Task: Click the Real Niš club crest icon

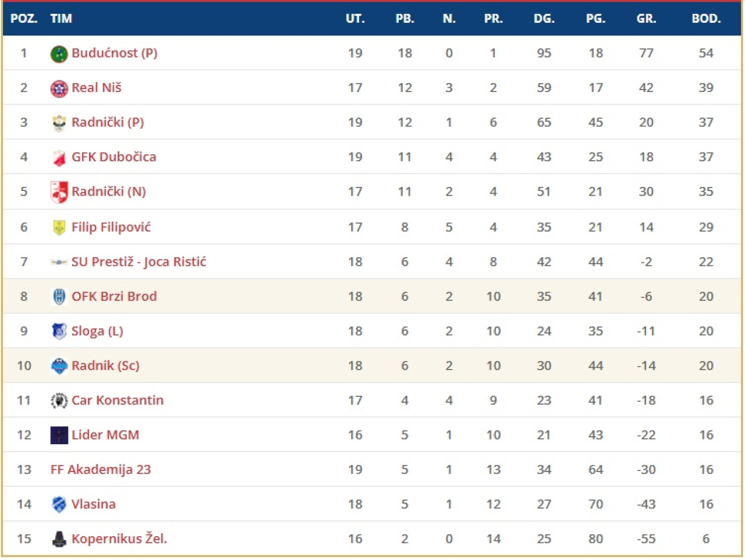Action: click(x=59, y=88)
